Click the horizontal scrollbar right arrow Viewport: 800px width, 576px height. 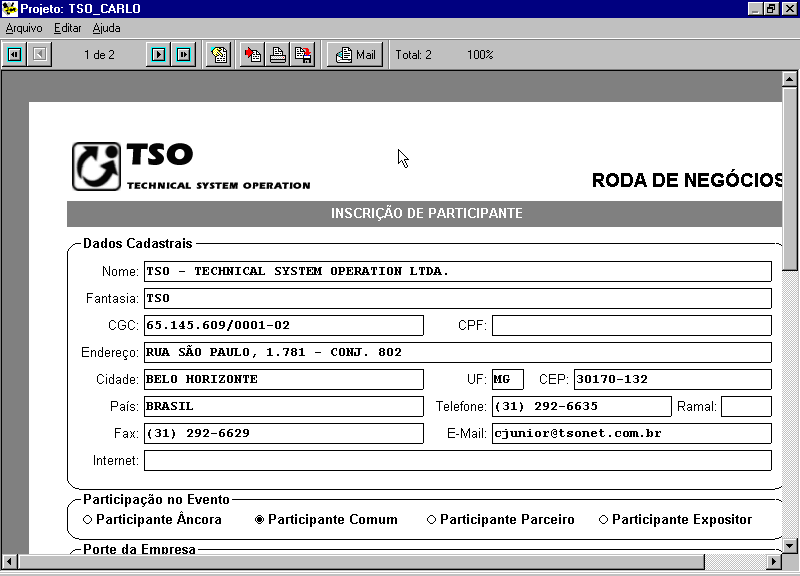[773, 561]
